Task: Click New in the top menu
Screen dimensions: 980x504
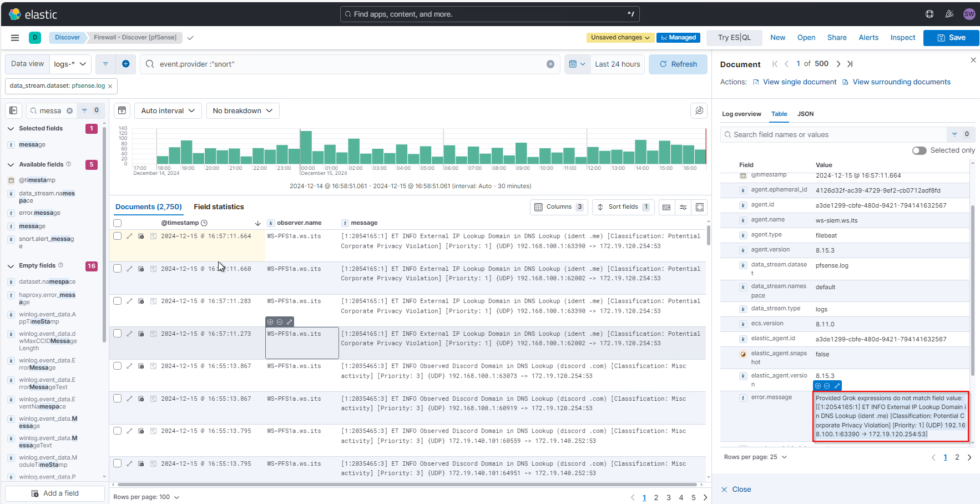Action: click(777, 38)
